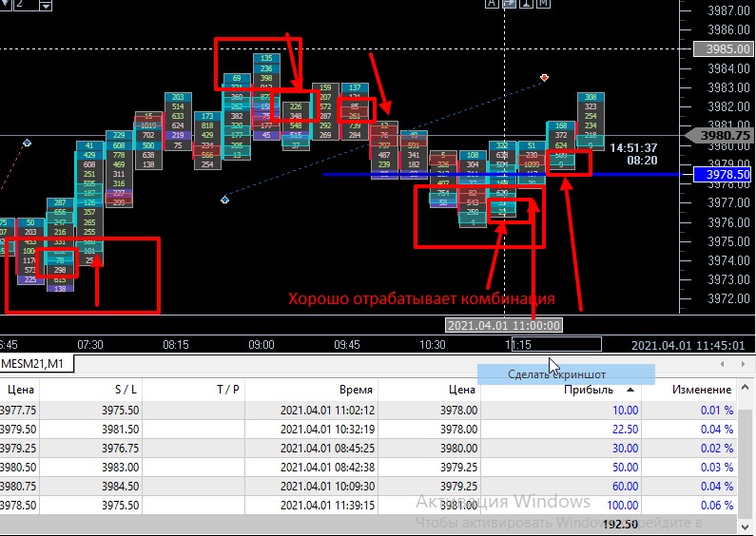Click the right tab scroll arrow
The width and height of the screenshot is (756, 536).
tap(743, 364)
